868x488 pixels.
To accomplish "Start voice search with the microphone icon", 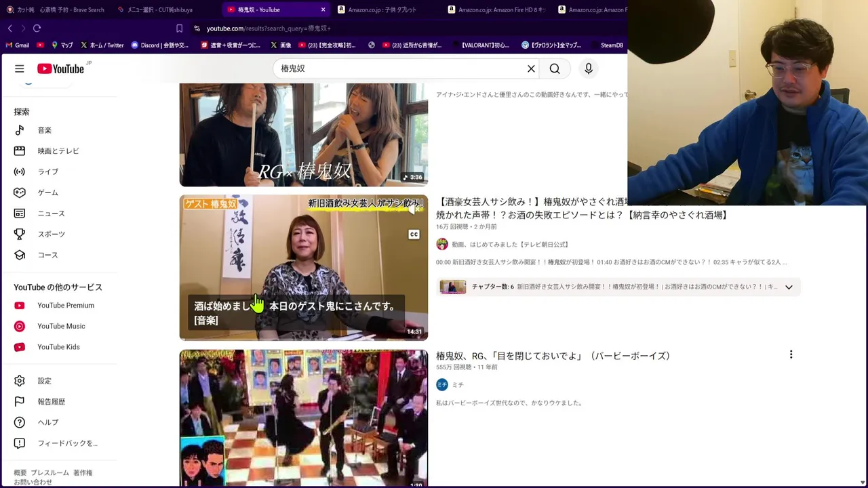I will (588, 68).
